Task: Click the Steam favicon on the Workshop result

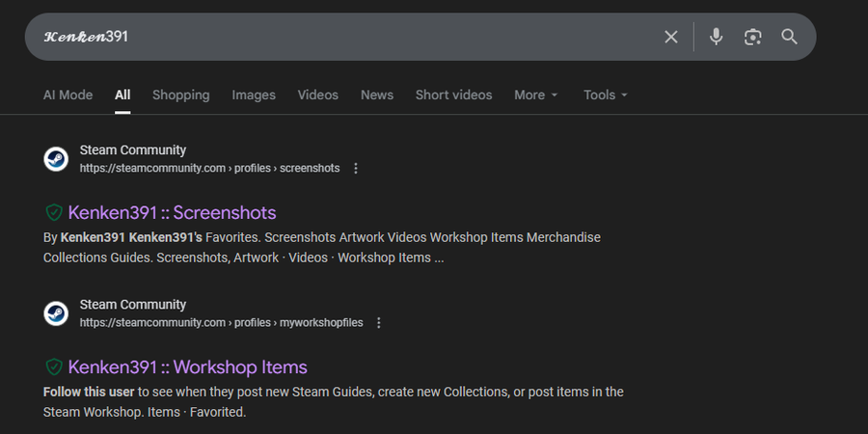Action: pos(56,313)
